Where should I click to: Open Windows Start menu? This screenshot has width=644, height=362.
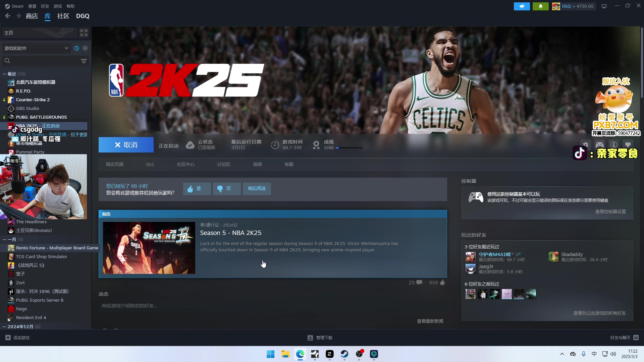tap(270, 354)
